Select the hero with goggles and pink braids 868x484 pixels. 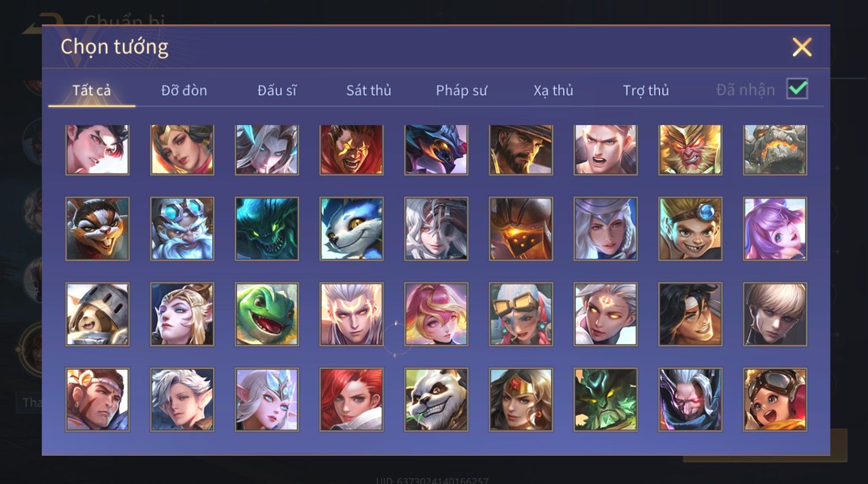tap(521, 314)
